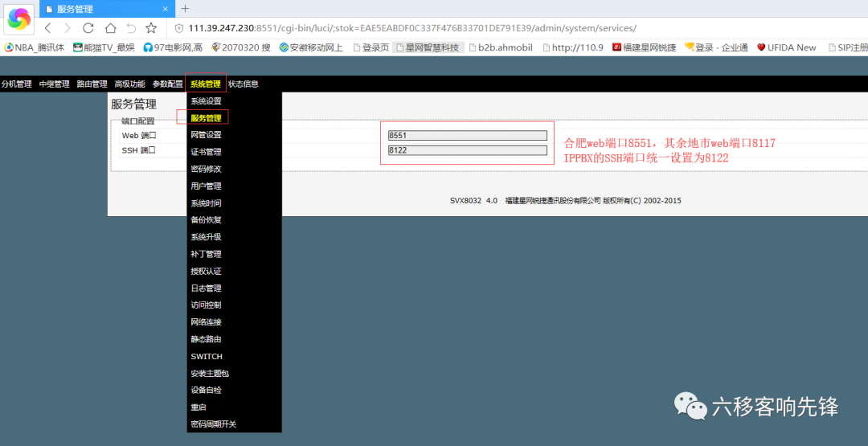This screenshot has width=868, height=446.
Task: Open NBA_腾讯体 bookmark
Action: (x=35, y=47)
